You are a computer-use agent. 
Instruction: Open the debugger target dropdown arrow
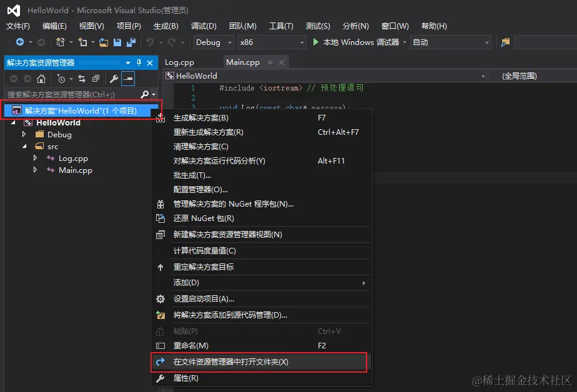click(405, 42)
